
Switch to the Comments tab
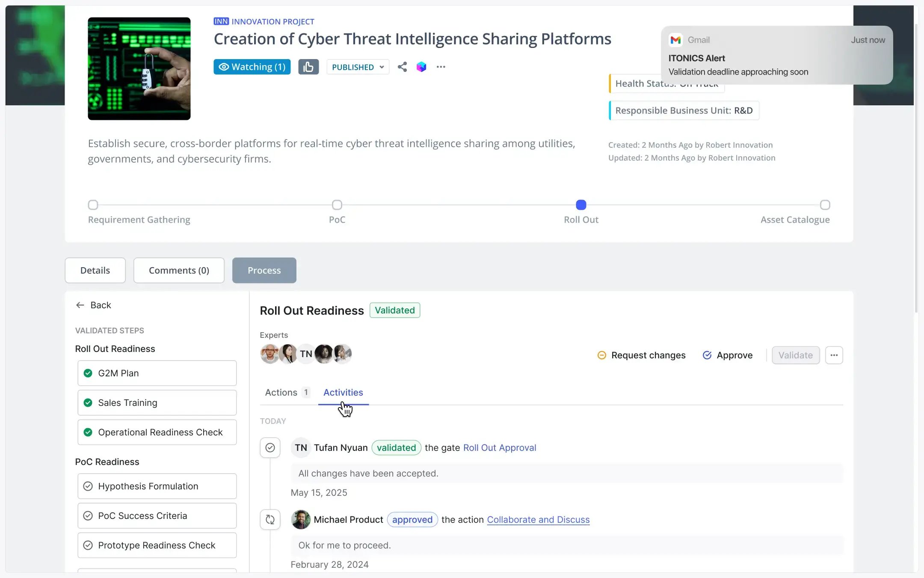pos(179,270)
